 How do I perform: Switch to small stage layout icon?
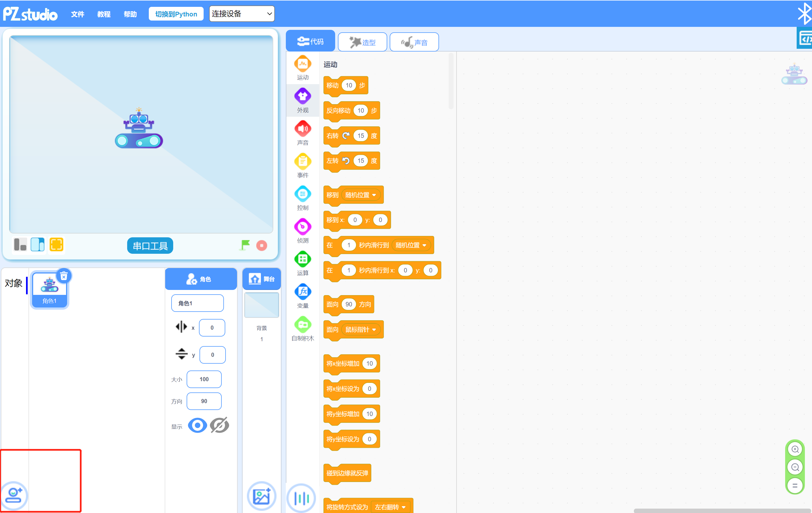[20, 244]
